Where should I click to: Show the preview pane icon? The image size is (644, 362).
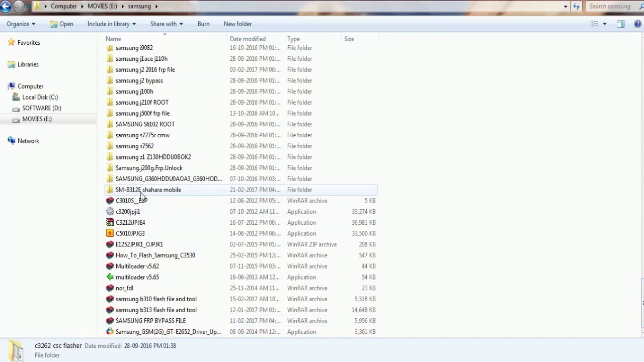(620, 24)
